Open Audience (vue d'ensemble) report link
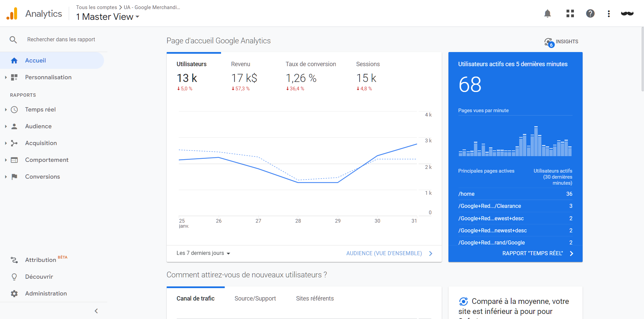The image size is (644, 319). pyautogui.click(x=389, y=254)
